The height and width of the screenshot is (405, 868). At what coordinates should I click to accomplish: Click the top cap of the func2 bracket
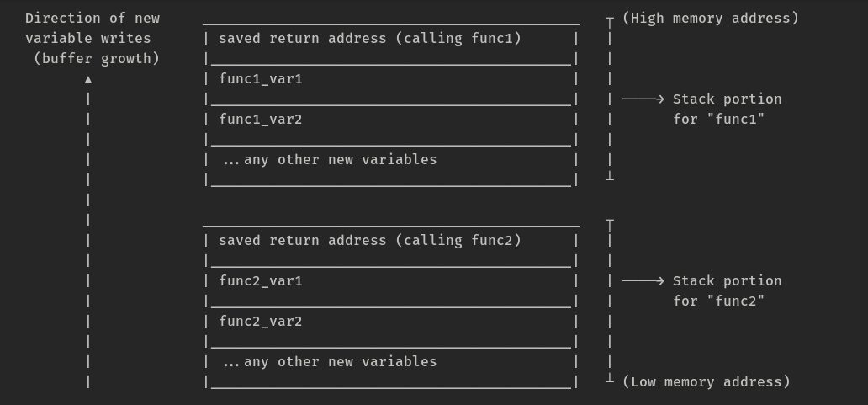[x=610, y=221]
